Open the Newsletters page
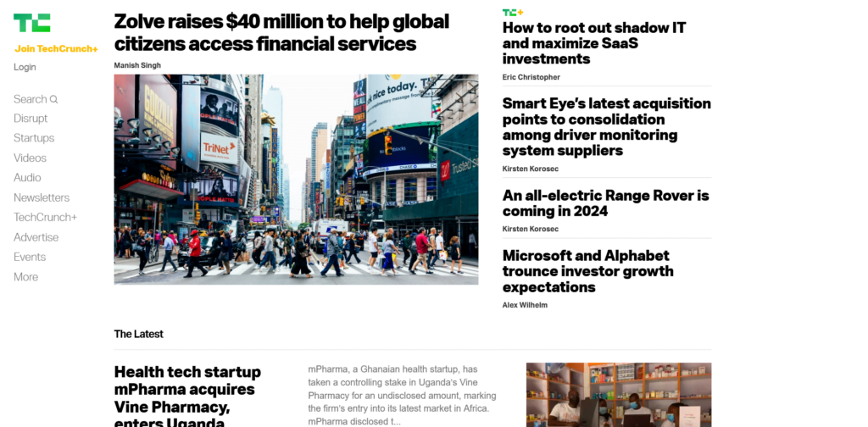868x427 pixels. click(x=42, y=197)
